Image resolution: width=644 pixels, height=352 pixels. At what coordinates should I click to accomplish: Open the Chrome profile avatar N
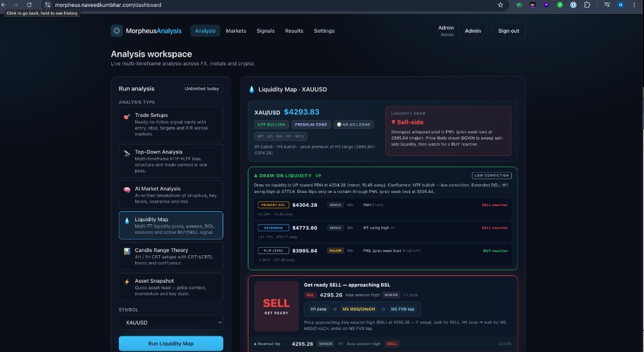(x=621, y=5)
